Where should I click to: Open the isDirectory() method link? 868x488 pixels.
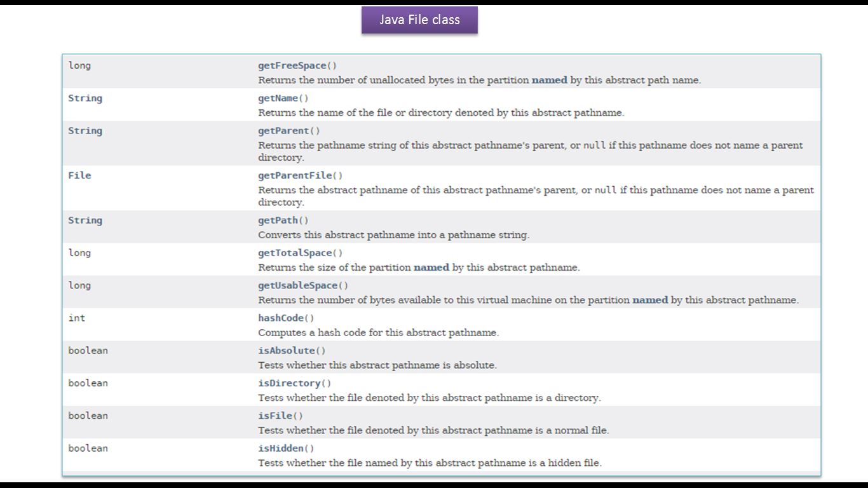[x=291, y=383]
